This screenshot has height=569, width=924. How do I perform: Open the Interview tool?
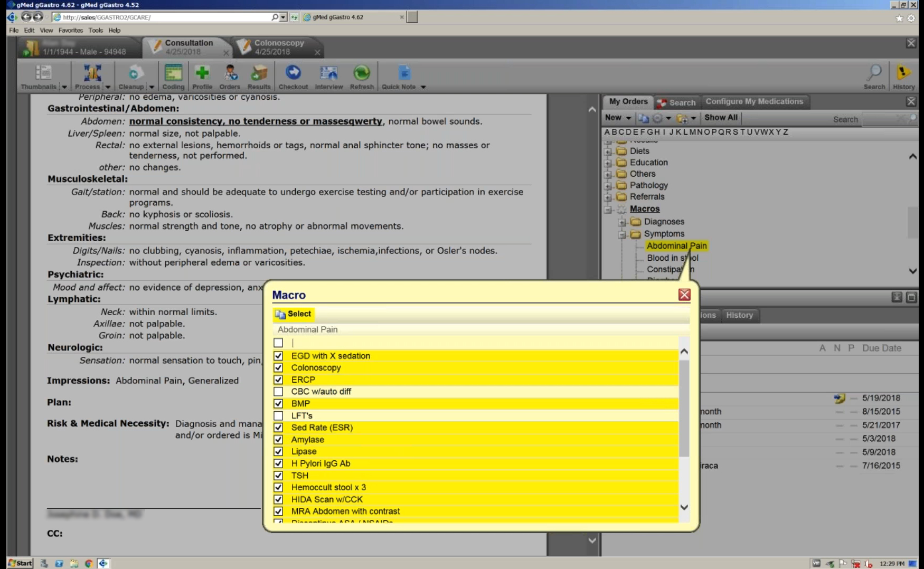pyautogui.click(x=329, y=77)
